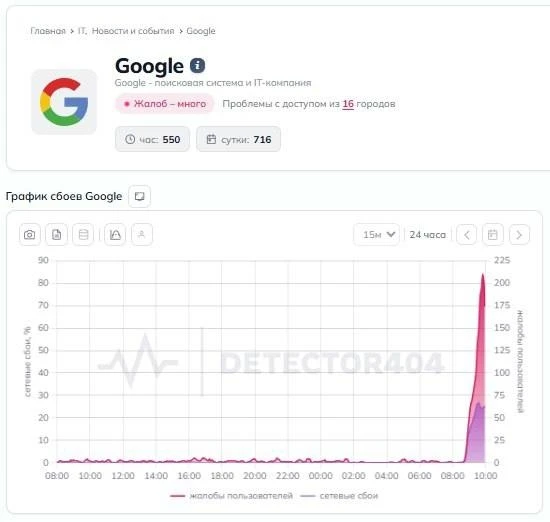Screen dimensions: 550x522
Task: Open Главная breadcrumb link
Action: click(48, 31)
